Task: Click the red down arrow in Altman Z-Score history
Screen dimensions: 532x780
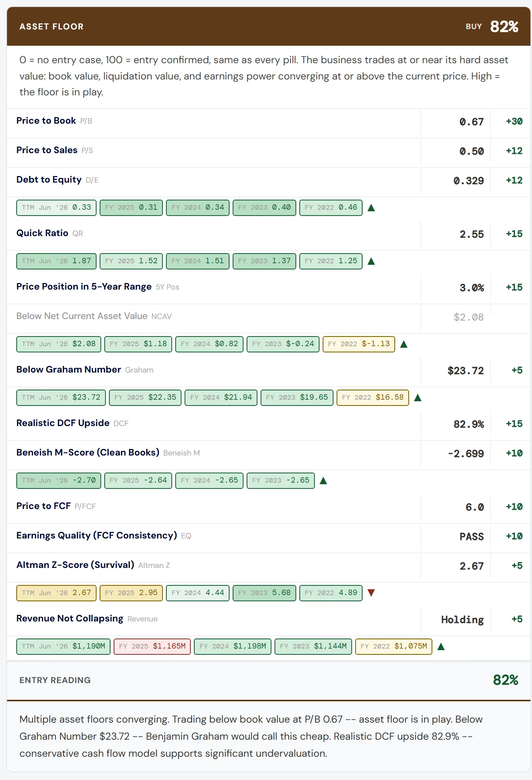Action: (371, 593)
